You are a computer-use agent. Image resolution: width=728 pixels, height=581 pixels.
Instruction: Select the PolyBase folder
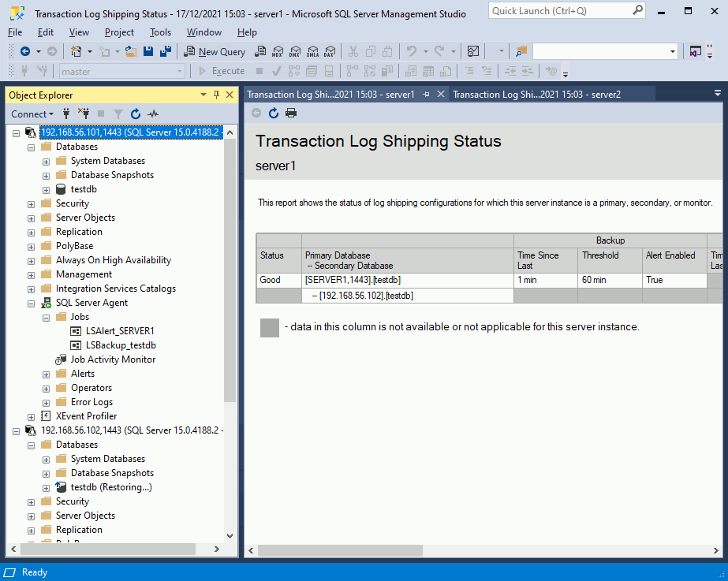pos(74,246)
